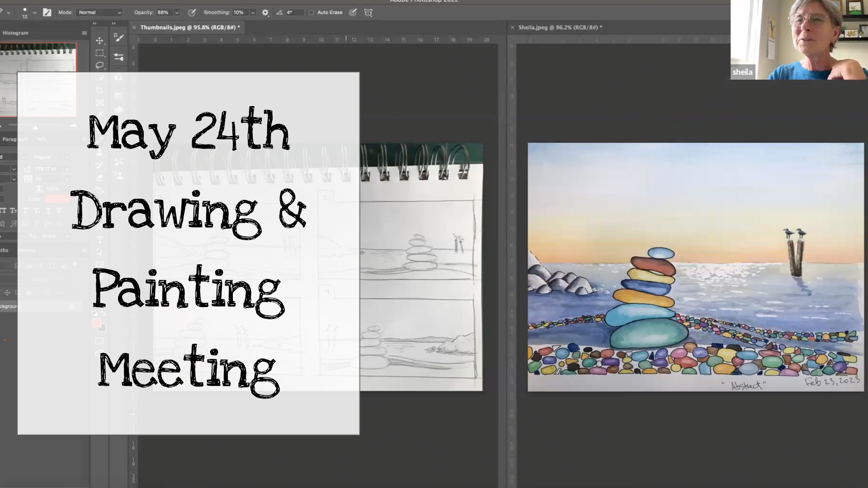
Task: Open smoothing options gear
Action: [265, 13]
